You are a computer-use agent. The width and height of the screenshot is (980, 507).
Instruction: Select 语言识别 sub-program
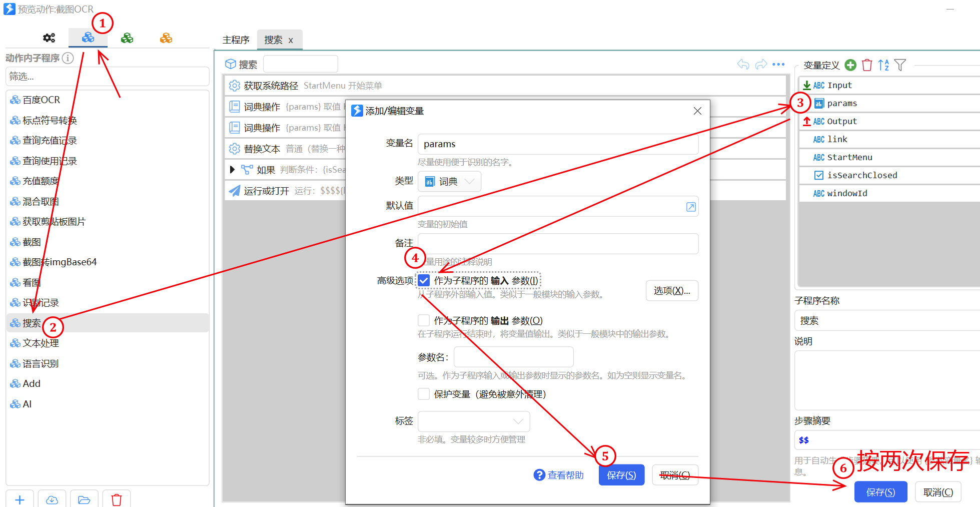(x=107, y=363)
